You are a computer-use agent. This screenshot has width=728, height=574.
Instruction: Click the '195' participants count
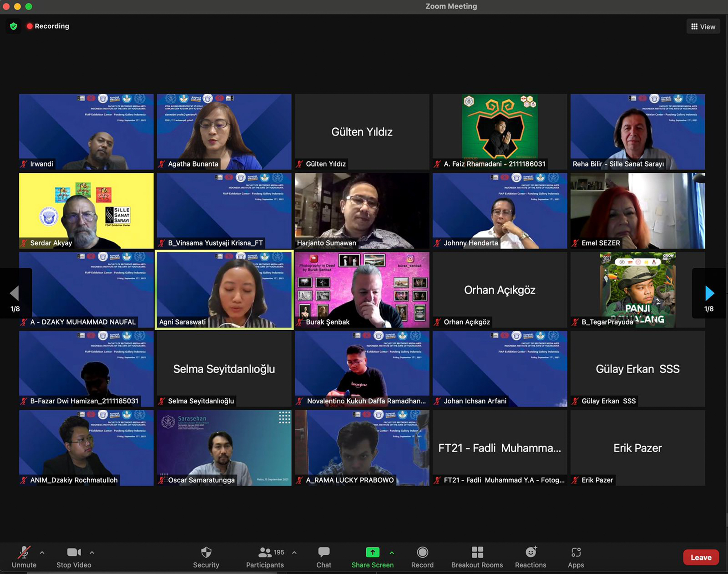coord(279,552)
